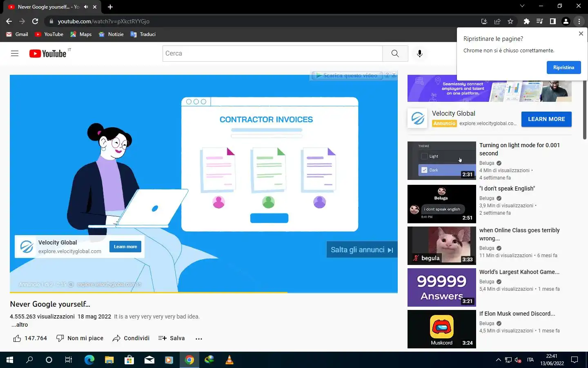Click ad info icon next to ad timer

[71, 285]
